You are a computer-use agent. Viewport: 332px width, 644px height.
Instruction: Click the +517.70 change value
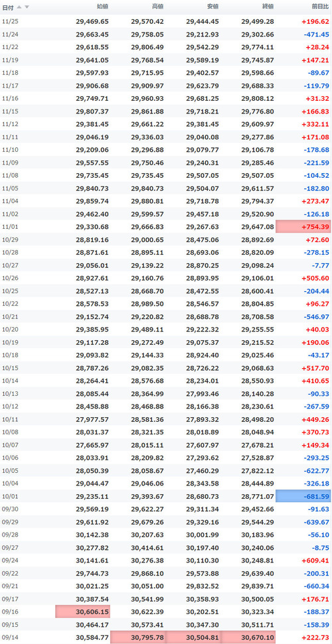coord(315,368)
